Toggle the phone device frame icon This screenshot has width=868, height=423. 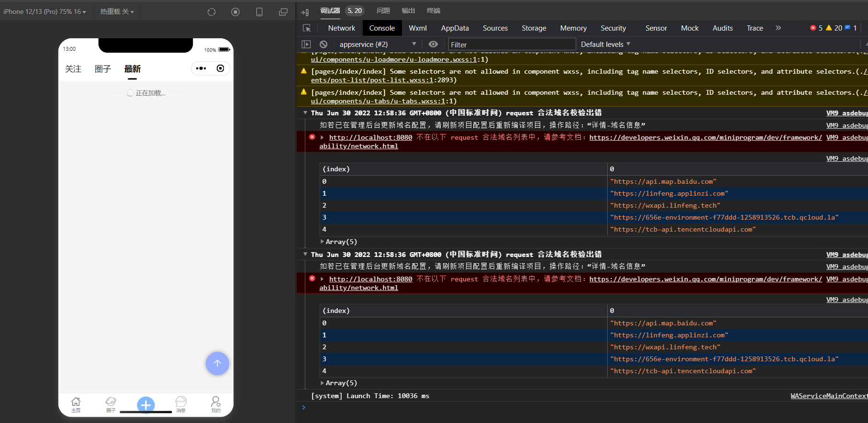[x=259, y=12]
